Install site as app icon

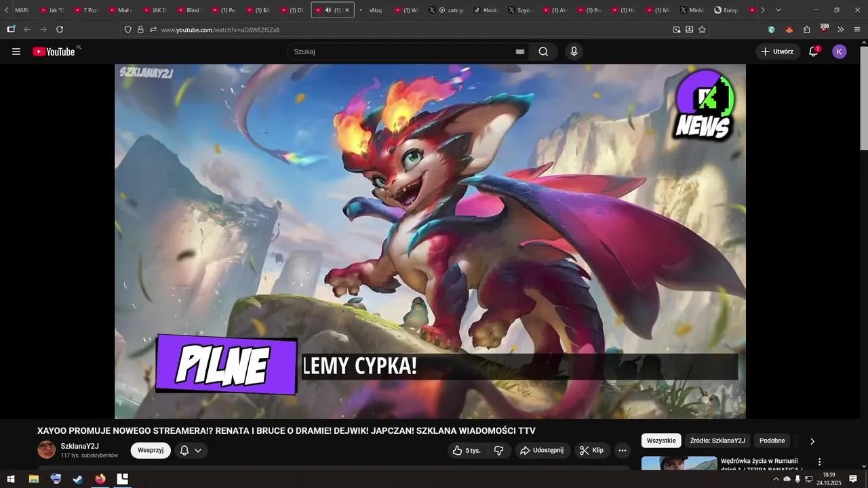689,29
